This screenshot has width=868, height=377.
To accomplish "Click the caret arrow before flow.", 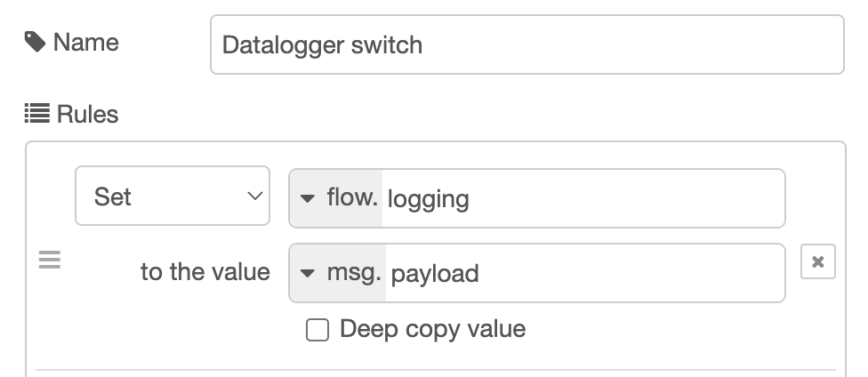I will (309, 198).
